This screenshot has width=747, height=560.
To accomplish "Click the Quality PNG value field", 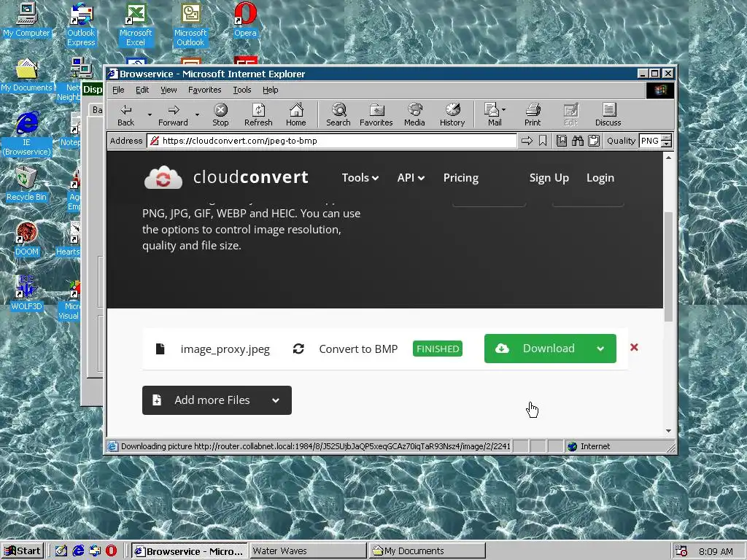I will 651,141.
